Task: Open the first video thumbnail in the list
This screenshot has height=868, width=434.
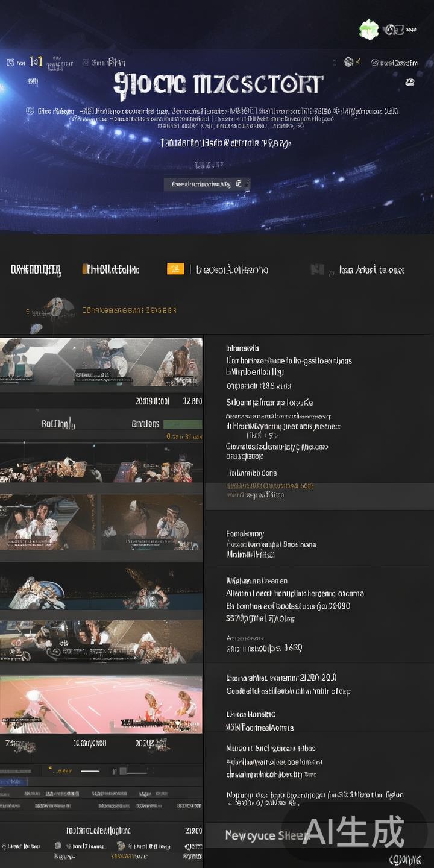Action: [101, 362]
